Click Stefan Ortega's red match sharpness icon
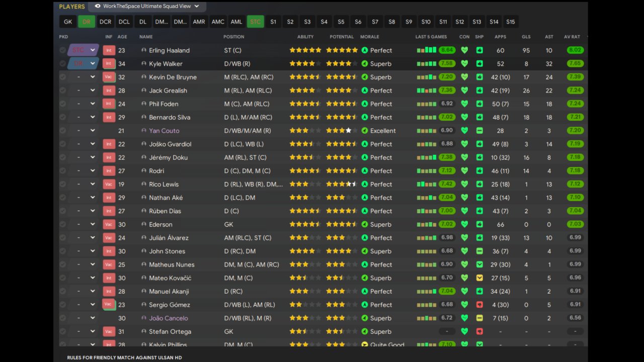The height and width of the screenshot is (362, 644). coord(479,331)
